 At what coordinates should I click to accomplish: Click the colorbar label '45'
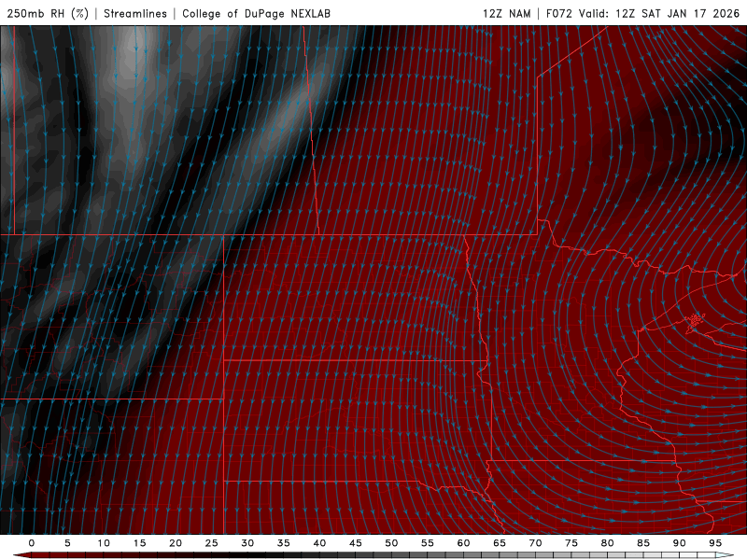pos(355,543)
